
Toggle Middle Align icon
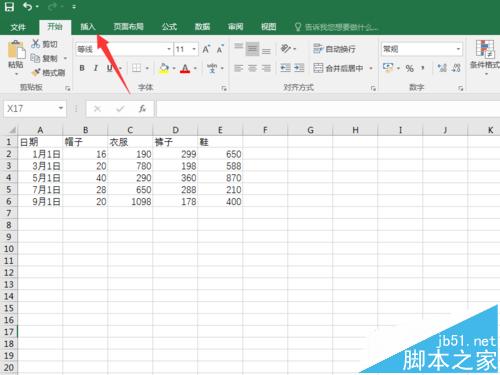point(252,49)
